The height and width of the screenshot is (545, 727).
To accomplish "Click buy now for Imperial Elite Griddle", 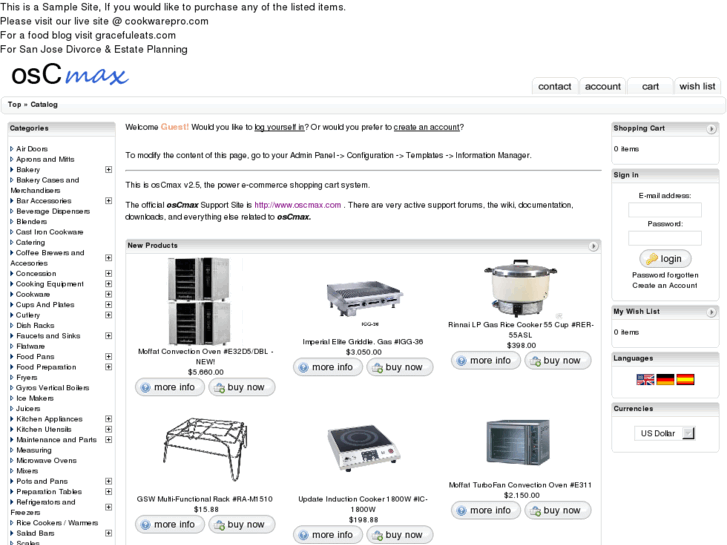I will pos(398,367).
